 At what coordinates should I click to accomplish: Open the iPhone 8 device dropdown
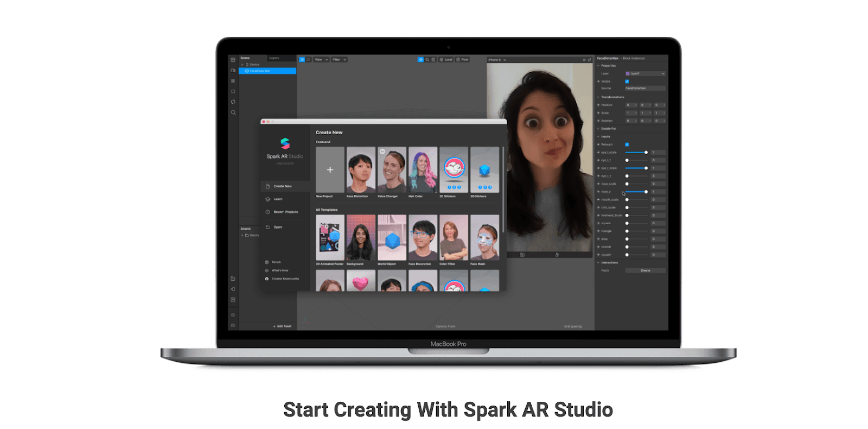pyautogui.click(x=497, y=60)
